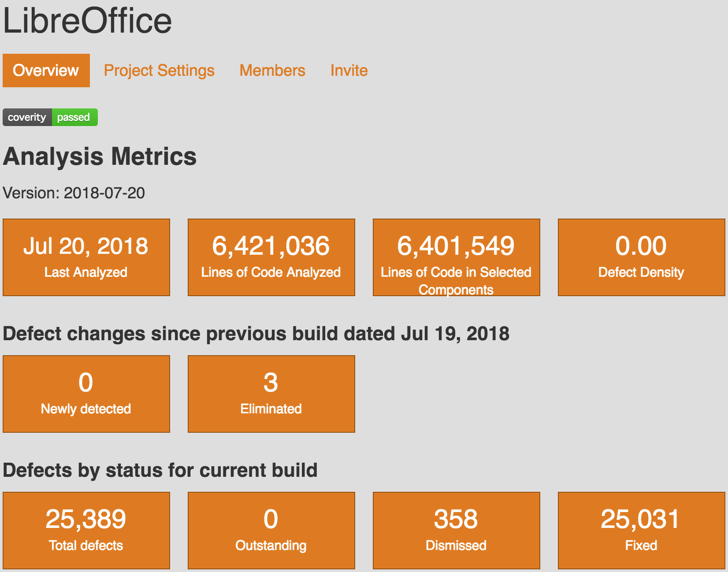The width and height of the screenshot is (728, 572).
Task: Open Lines of Code in Selected Components tile
Action: (457, 257)
